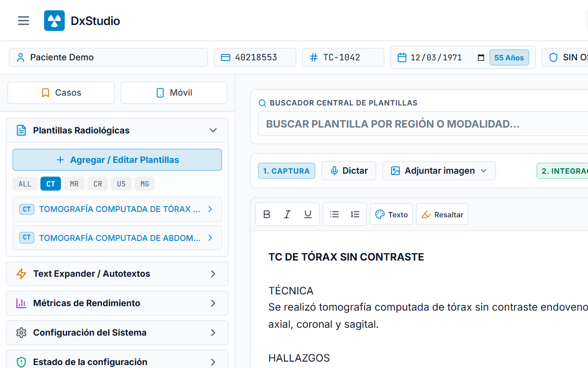Open the Resaltar highlight tool

click(442, 214)
